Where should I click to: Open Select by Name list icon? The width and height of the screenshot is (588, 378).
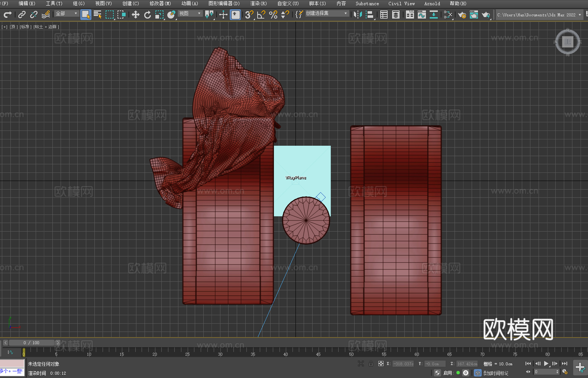tap(98, 14)
